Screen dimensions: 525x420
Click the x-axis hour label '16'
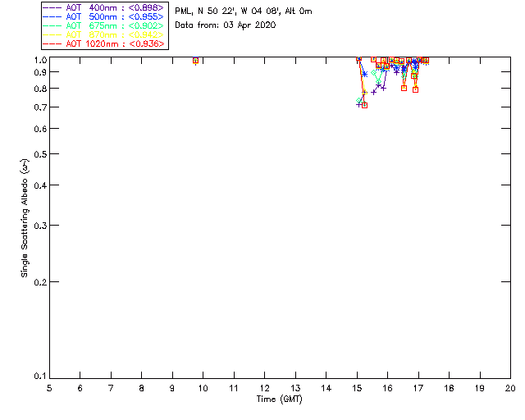388,388
